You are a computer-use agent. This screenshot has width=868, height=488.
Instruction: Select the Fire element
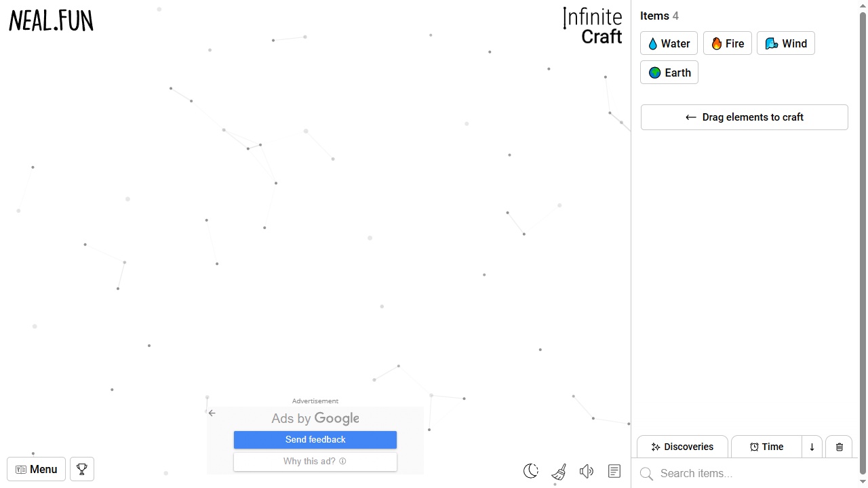(728, 43)
